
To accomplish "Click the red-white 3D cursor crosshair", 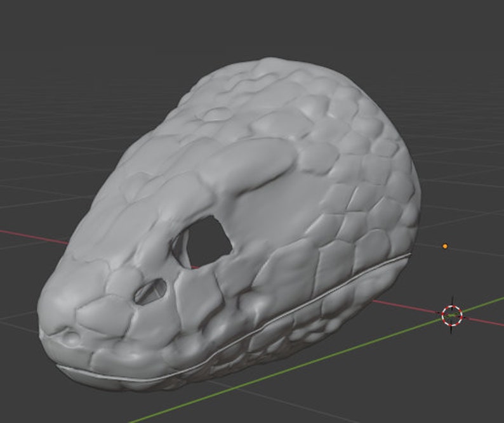I will tap(452, 316).
